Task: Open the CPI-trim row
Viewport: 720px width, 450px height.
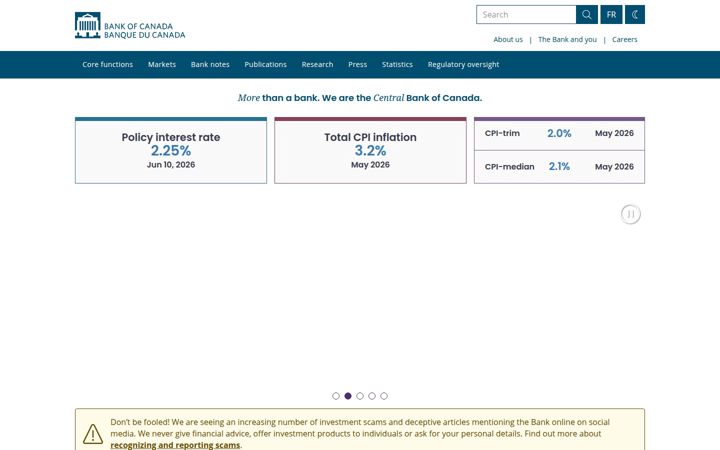Action: tap(559, 134)
